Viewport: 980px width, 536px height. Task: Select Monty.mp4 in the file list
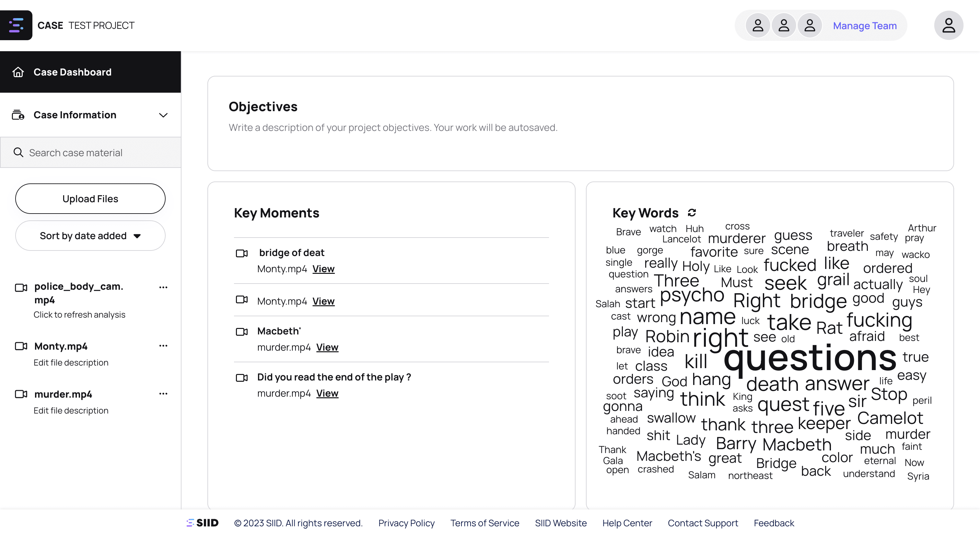click(61, 346)
